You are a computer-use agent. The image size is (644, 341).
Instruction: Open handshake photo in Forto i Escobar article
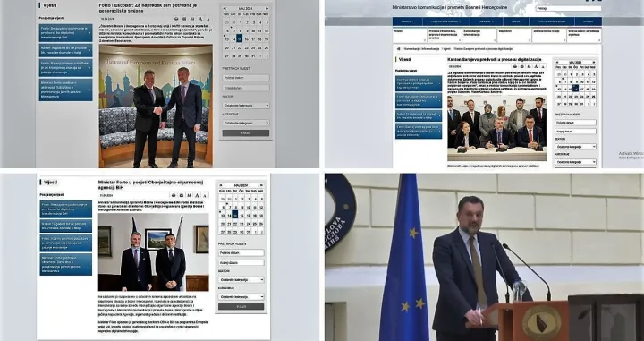156,106
